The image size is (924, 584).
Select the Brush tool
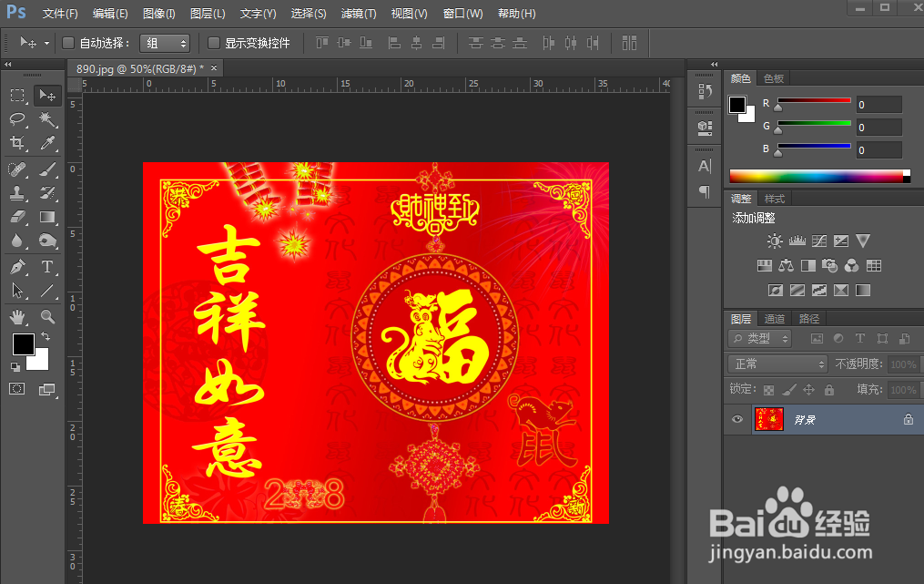pyautogui.click(x=46, y=169)
